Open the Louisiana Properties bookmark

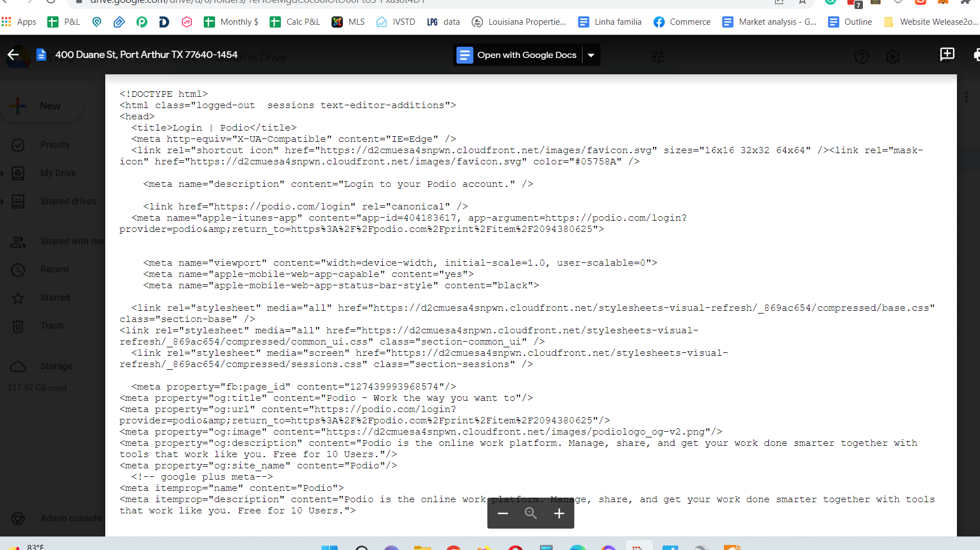(x=519, y=22)
